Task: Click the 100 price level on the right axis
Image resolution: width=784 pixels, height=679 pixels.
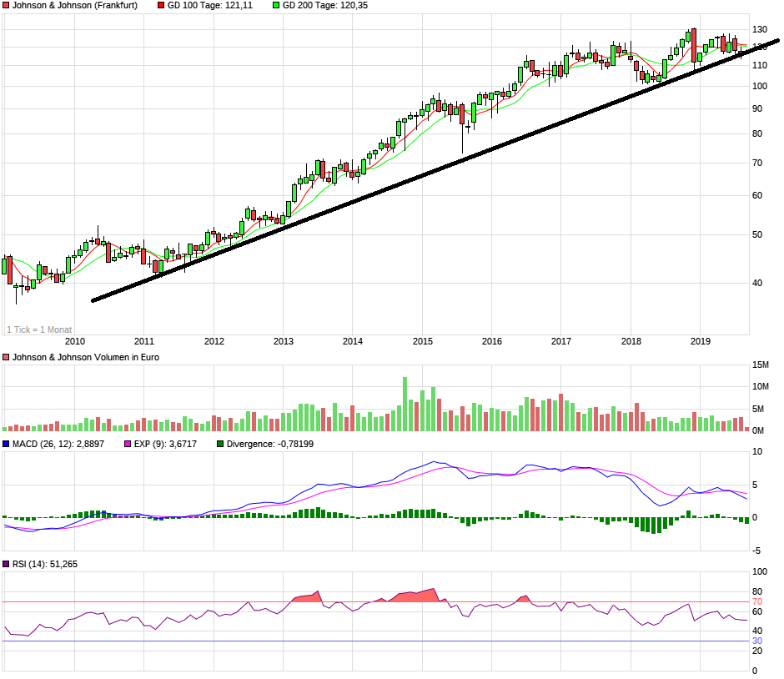Action: pos(760,86)
